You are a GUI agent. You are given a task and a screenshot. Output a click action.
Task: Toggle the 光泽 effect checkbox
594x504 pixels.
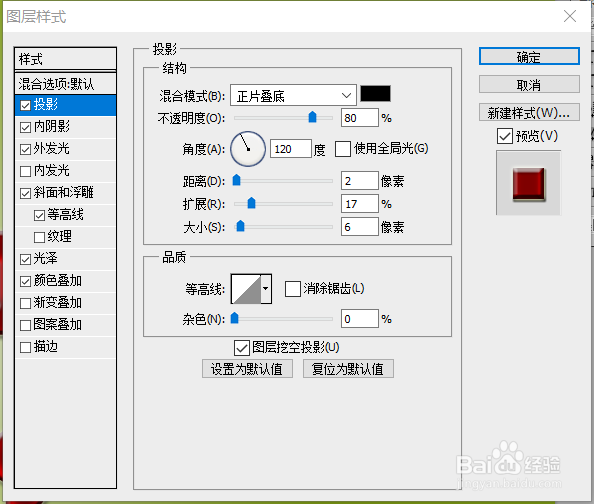tap(25, 259)
